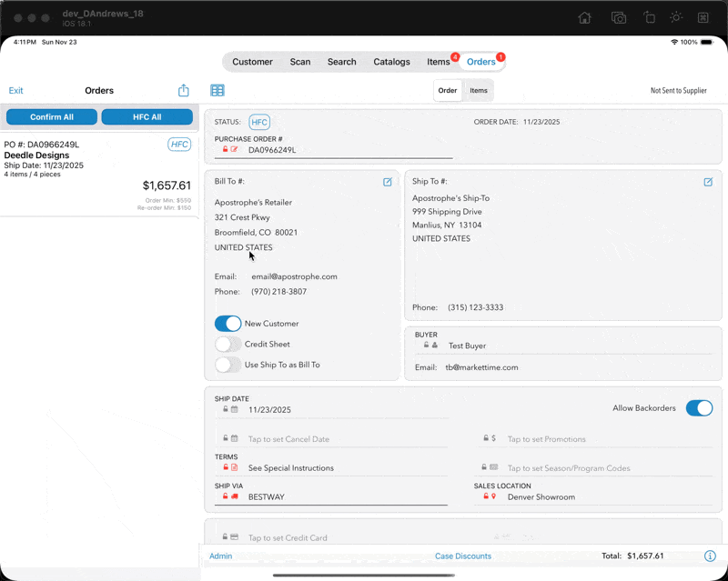Viewport: 728px width, 581px height.
Task: Tap the calendar icon next to Ship Date
Action: click(235, 409)
